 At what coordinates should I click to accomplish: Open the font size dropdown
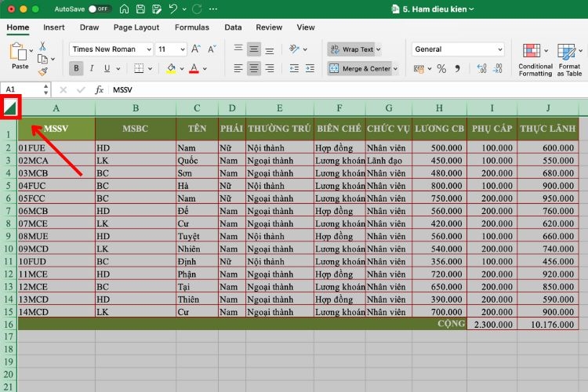[x=183, y=49]
